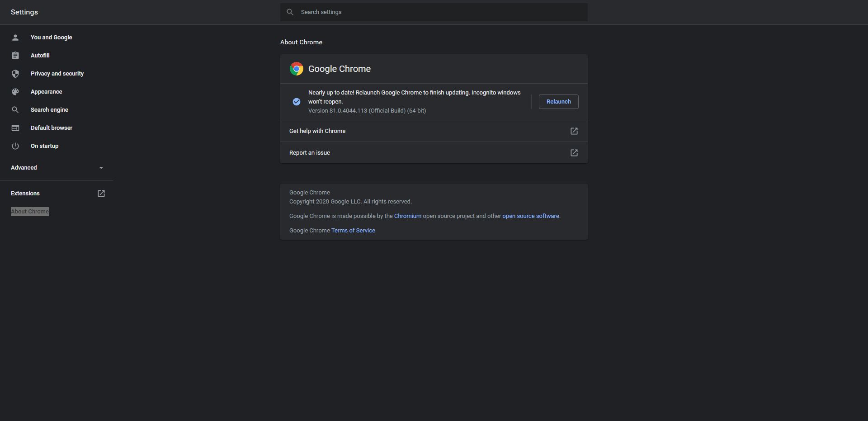
Task: Click the search magnifier icon in the search bar
Action: [290, 12]
